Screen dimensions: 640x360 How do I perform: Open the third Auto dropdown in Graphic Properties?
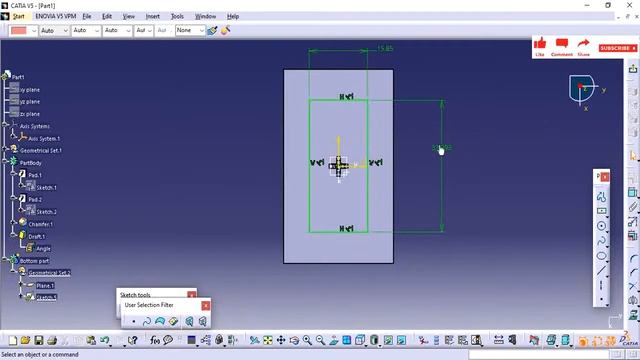click(118, 31)
